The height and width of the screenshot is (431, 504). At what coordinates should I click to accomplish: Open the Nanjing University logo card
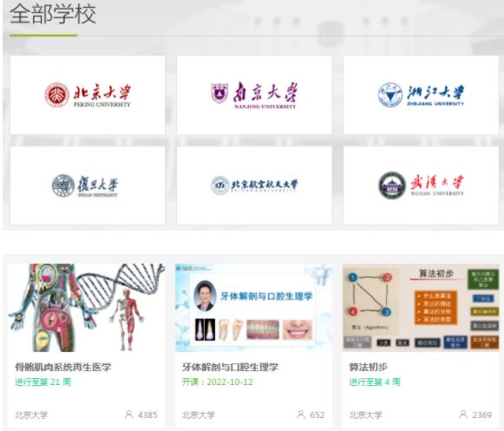tap(254, 95)
